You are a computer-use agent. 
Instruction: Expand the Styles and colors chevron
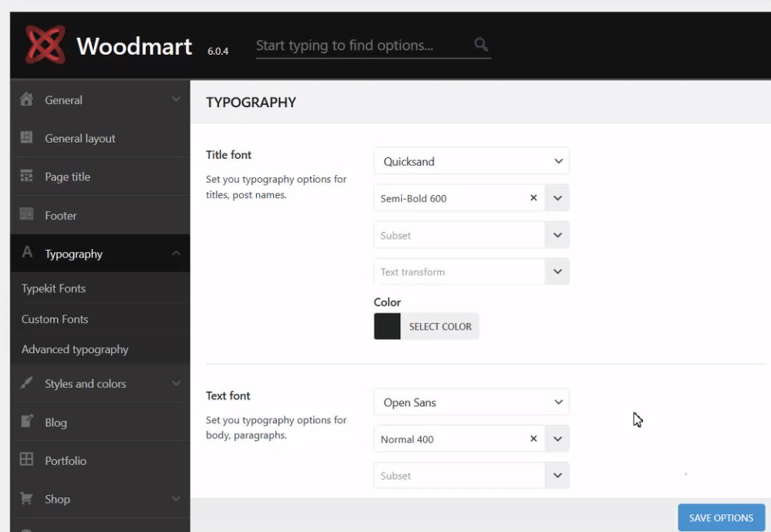[x=176, y=383]
